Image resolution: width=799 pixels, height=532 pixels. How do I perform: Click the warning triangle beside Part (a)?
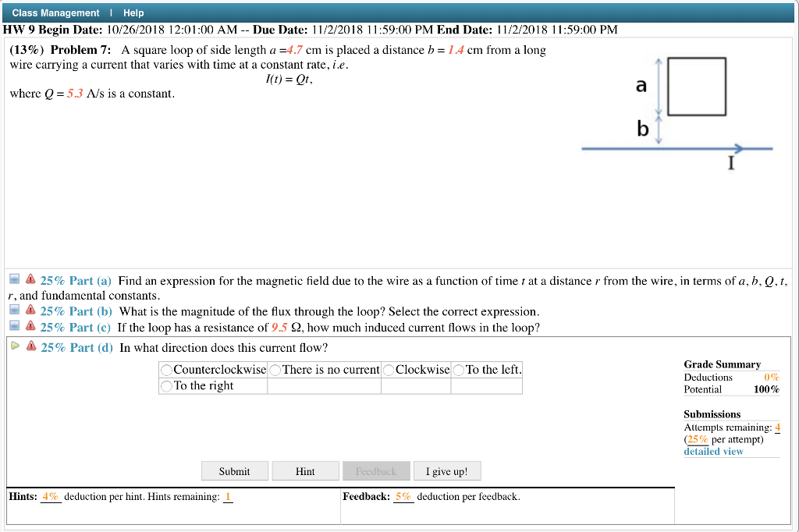(x=30, y=280)
